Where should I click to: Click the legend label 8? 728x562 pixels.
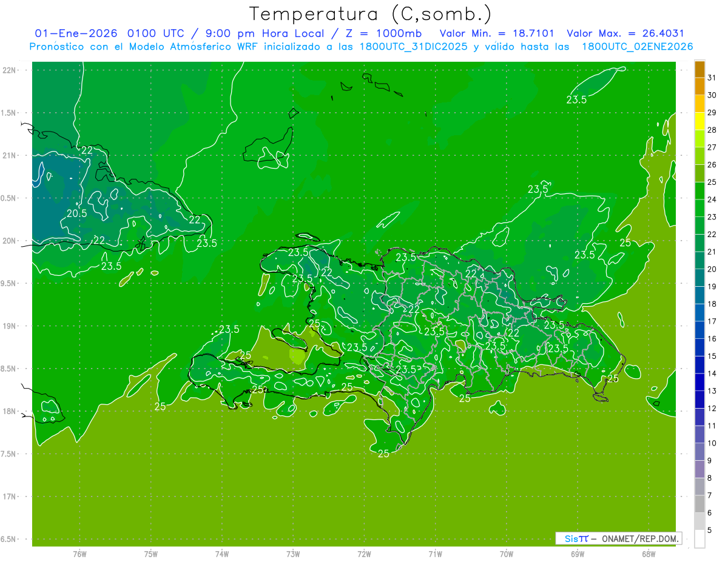[710, 478]
